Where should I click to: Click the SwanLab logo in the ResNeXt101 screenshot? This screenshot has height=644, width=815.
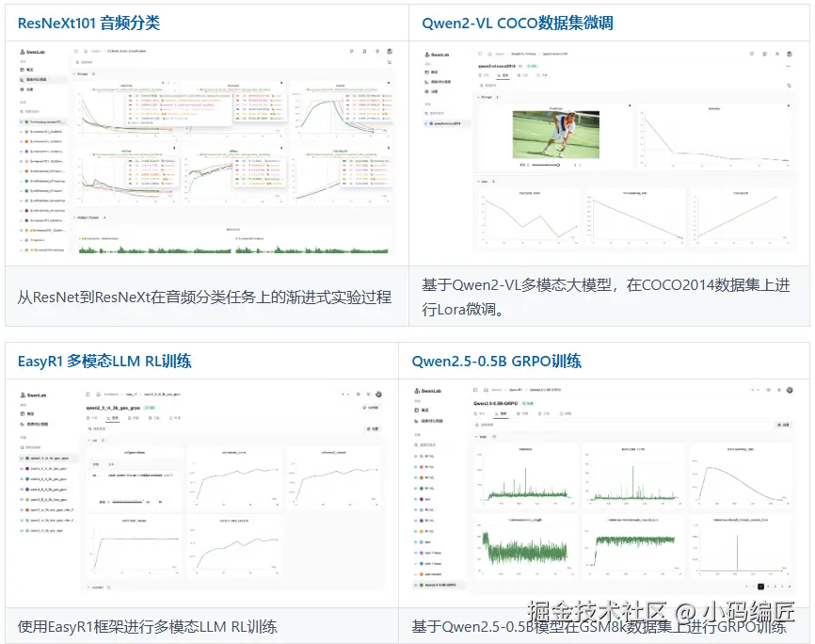32,52
